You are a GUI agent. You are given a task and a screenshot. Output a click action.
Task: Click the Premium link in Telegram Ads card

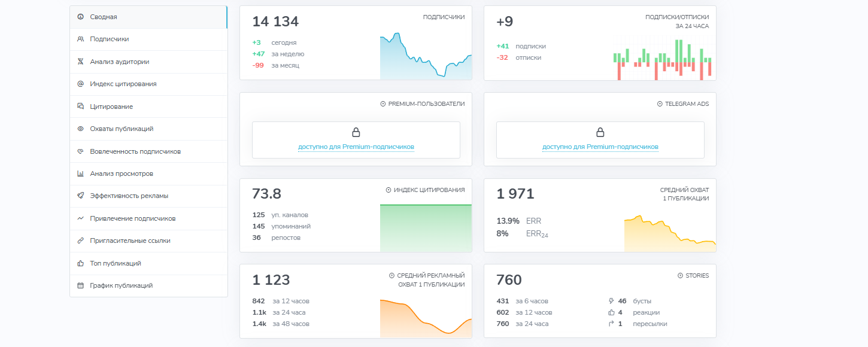point(600,147)
